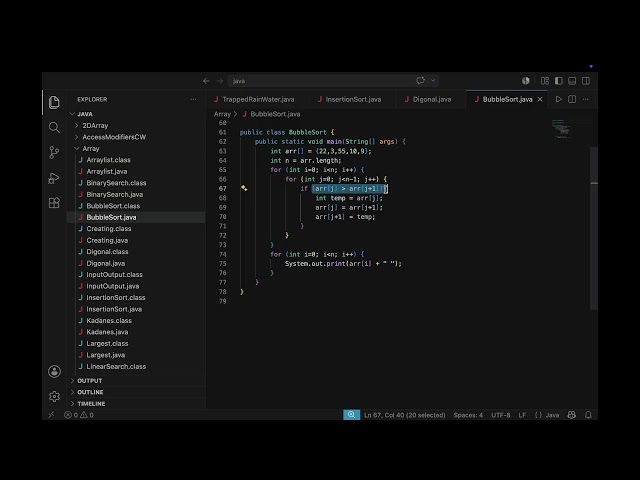Open the Source Control view icon
This screenshot has width=640, height=480.
(x=54, y=153)
